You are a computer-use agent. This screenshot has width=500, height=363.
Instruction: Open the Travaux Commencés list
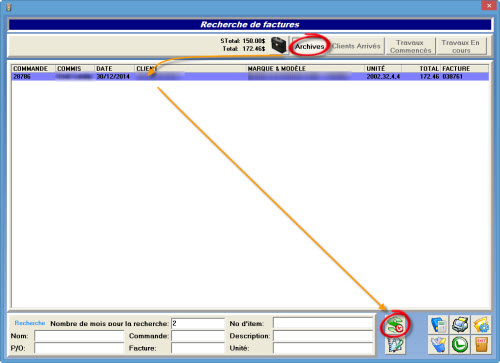click(x=411, y=46)
